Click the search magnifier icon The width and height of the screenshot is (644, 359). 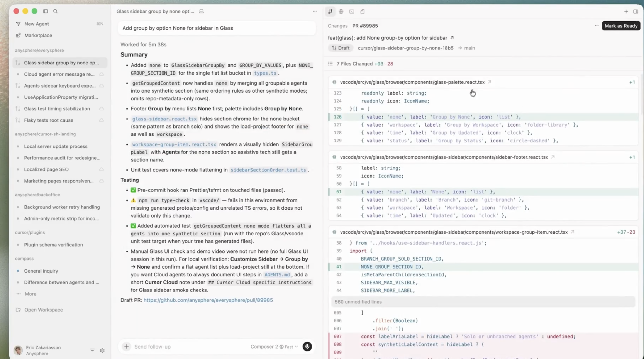[x=56, y=11]
